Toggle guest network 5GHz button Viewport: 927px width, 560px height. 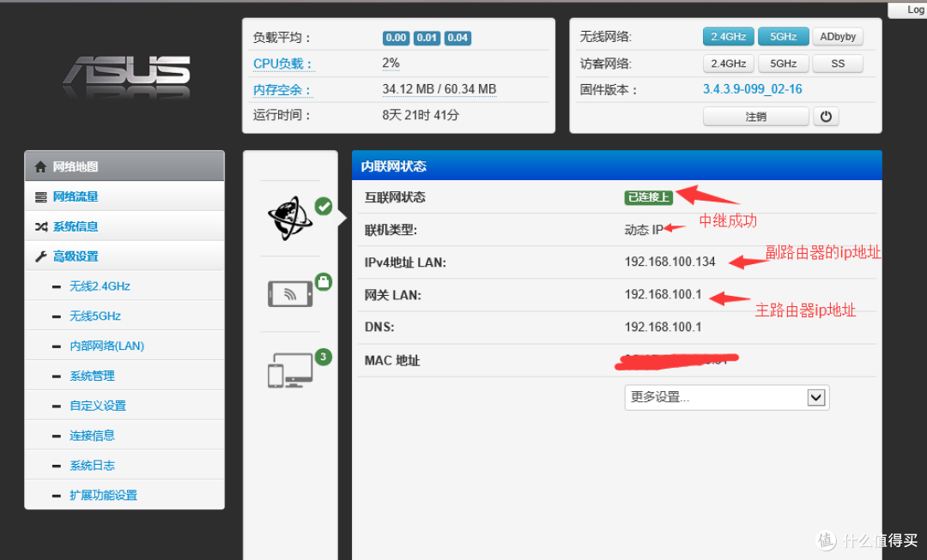[784, 63]
